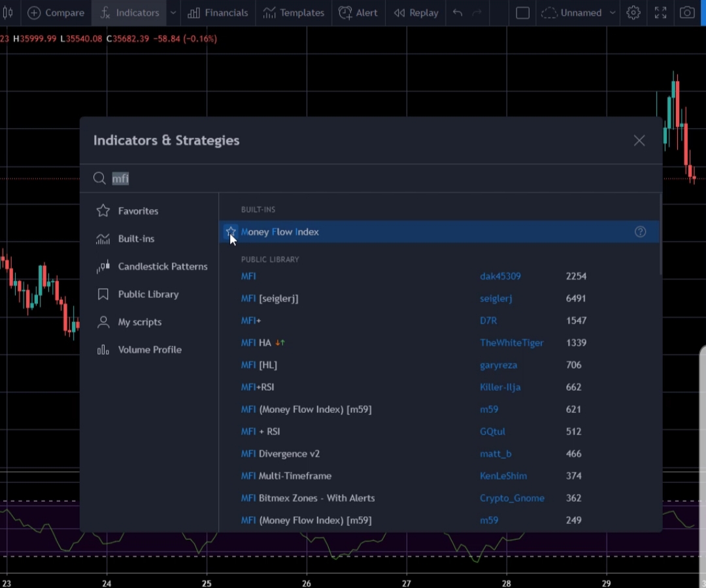Create an Alert from the toolbar
Image resolution: width=706 pixels, height=588 pixels.
click(358, 12)
